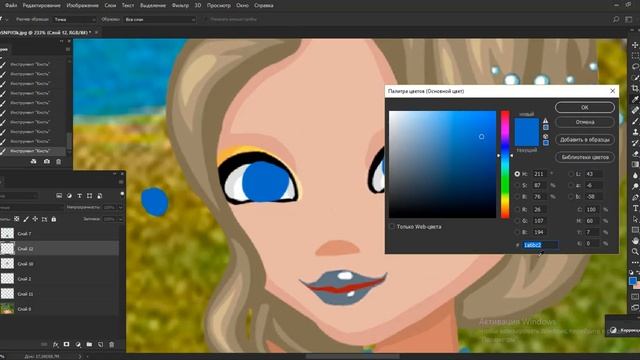The width and height of the screenshot is (640, 360).
Task: Filter layers by adjustment icon
Action: click(x=69, y=196)
